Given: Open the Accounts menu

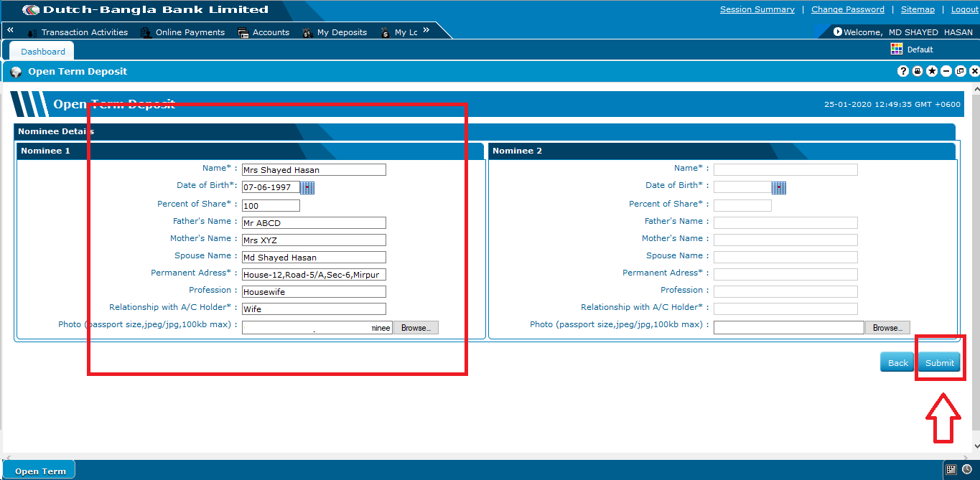Looking at the screenshot, I should 271,32.
